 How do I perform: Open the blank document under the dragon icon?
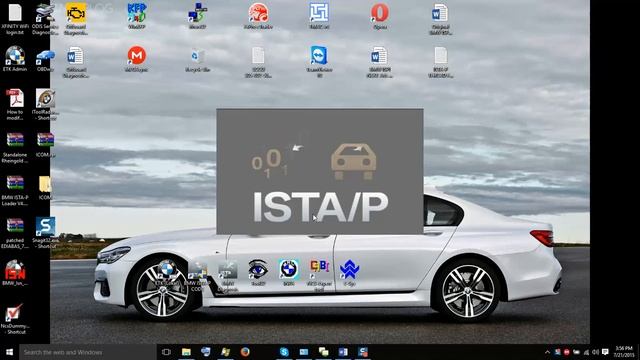point(258,62)
